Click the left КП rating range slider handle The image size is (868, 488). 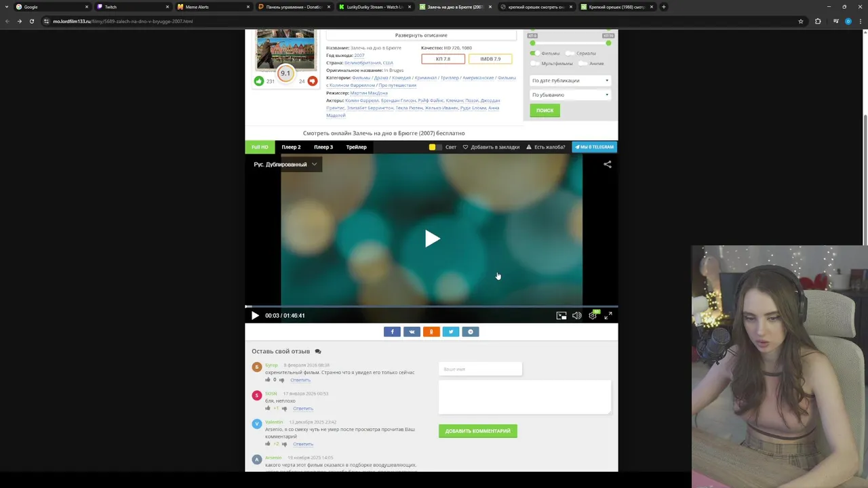532,43
